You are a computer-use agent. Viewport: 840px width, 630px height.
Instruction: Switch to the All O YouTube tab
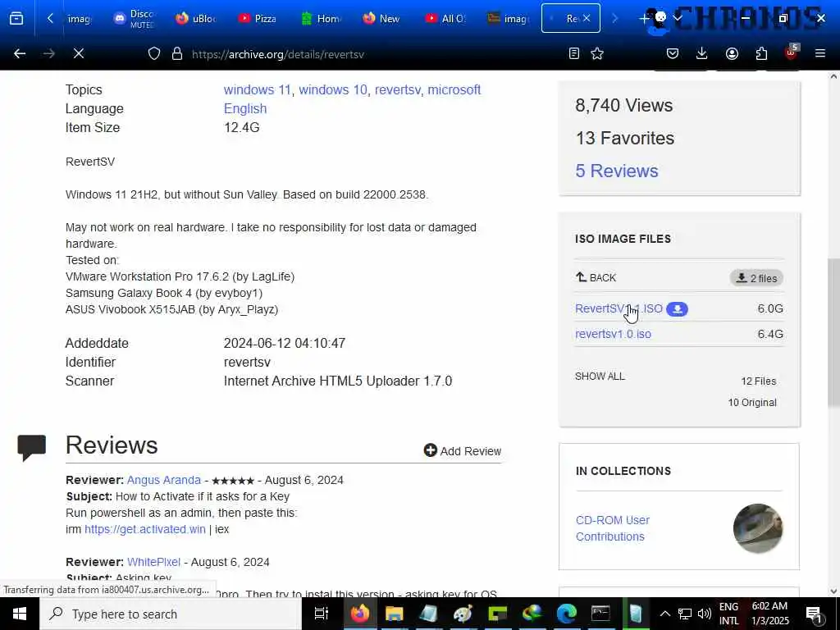pos(445,19)
